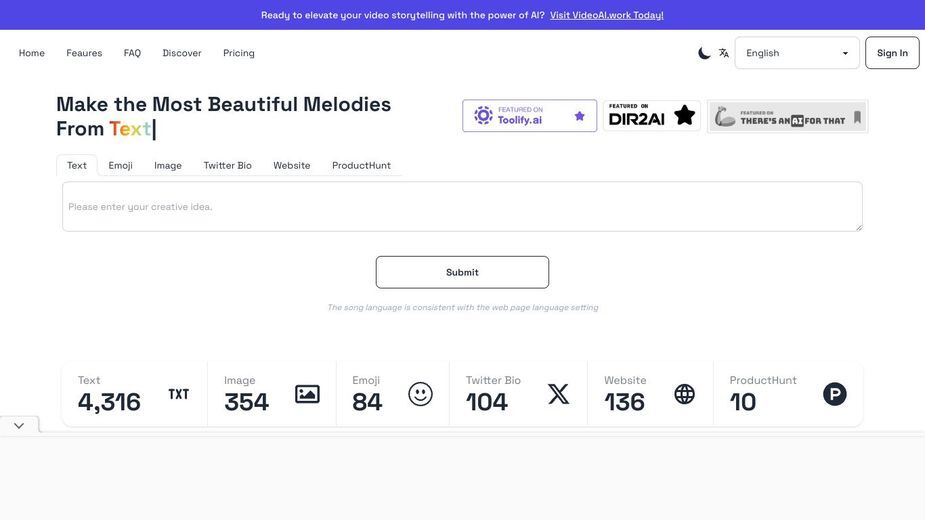Viewport: 925px width, 520px height.
Task: Click the picture icon in Image stats
Action: 307,394
